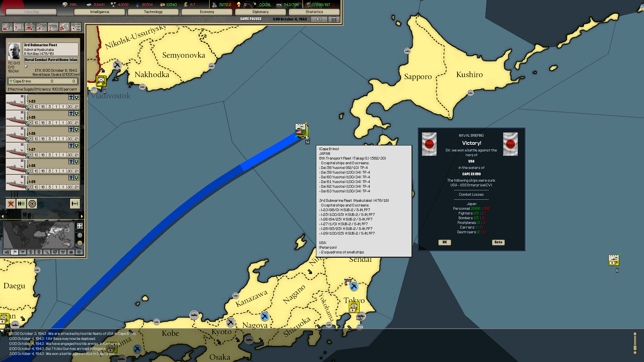Open the Diplomacy tab
This screenshot has height=362, width=644.
pyautogui.click(x=261, y=12)
